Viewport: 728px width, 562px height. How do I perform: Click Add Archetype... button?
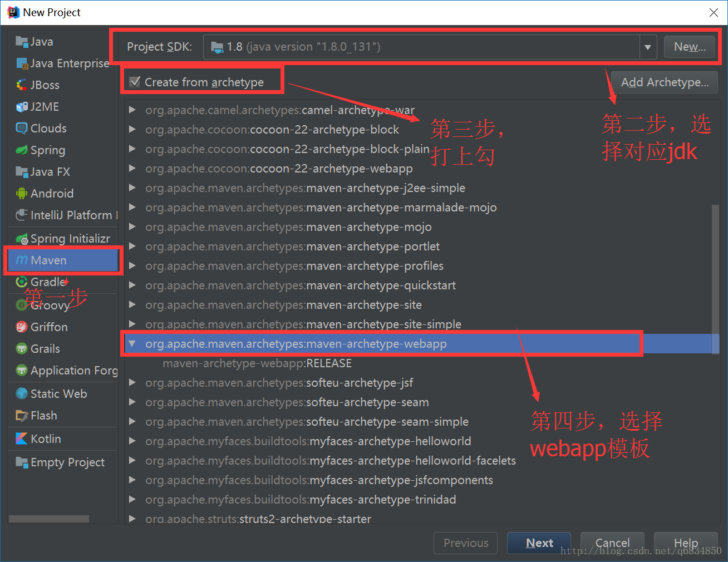pyautogui.click(x=665, y=82)
